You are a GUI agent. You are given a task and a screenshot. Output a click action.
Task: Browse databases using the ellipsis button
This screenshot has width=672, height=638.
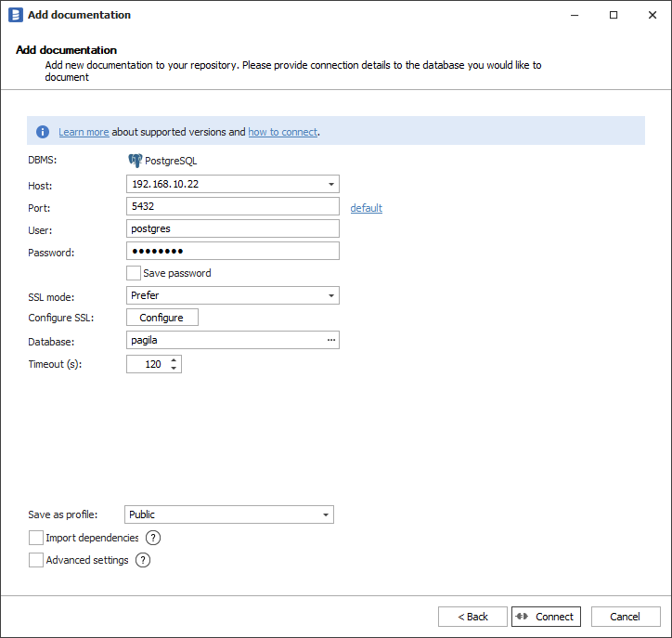coord(330,340)
